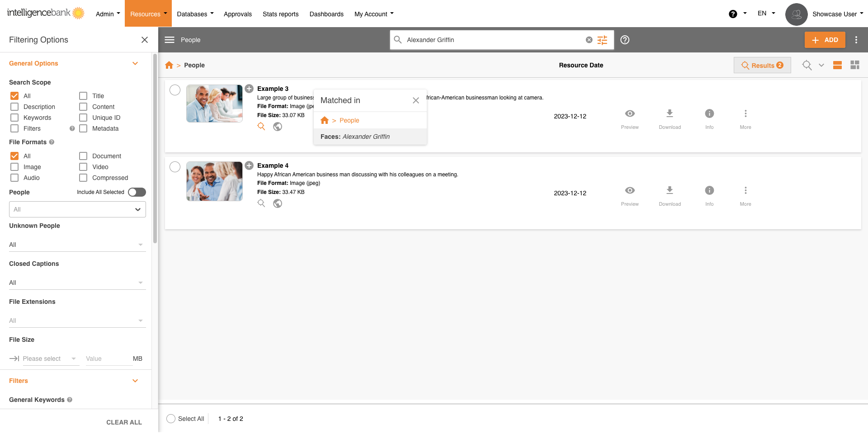Click the Results 2 button
Image resolution: width=868 pixels, height=434 pixels.
(762, 65)
